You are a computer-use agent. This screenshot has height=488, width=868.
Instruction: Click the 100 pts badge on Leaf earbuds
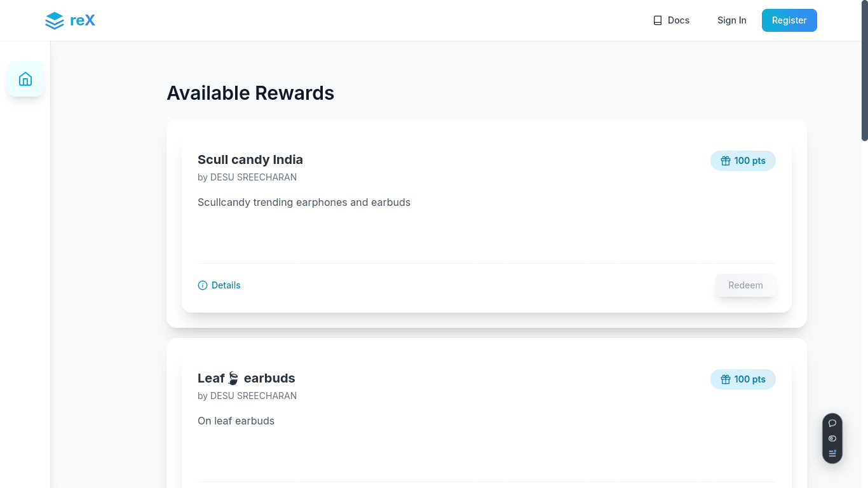pos(743,379)
